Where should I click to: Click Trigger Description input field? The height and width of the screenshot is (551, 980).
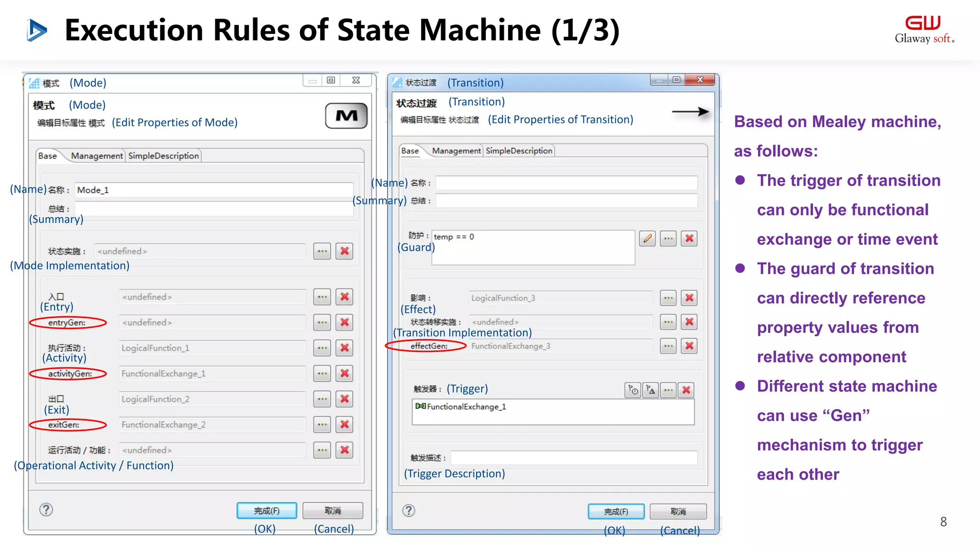point(574,458)
